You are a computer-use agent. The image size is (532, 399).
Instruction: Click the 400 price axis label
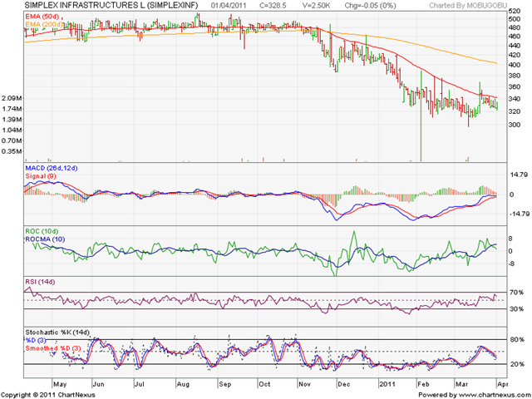(515, 65)
